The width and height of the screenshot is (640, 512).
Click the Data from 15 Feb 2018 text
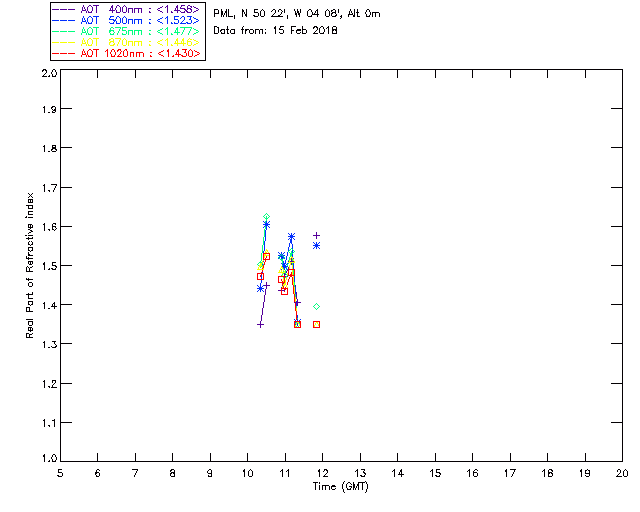276,31
